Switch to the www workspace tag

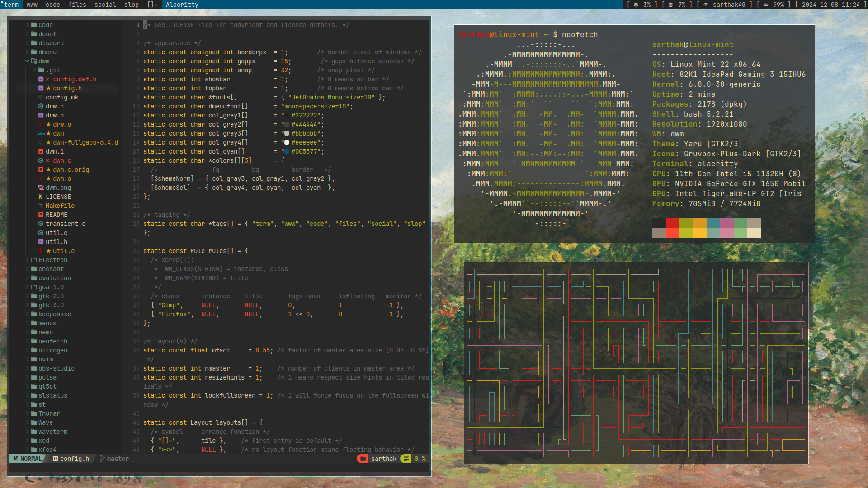pyautogui.click(x=32, y=5)
